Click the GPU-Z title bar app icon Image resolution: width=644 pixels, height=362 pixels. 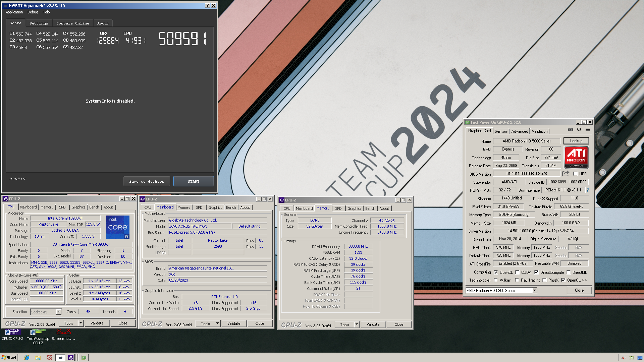[x=467, y=122]
